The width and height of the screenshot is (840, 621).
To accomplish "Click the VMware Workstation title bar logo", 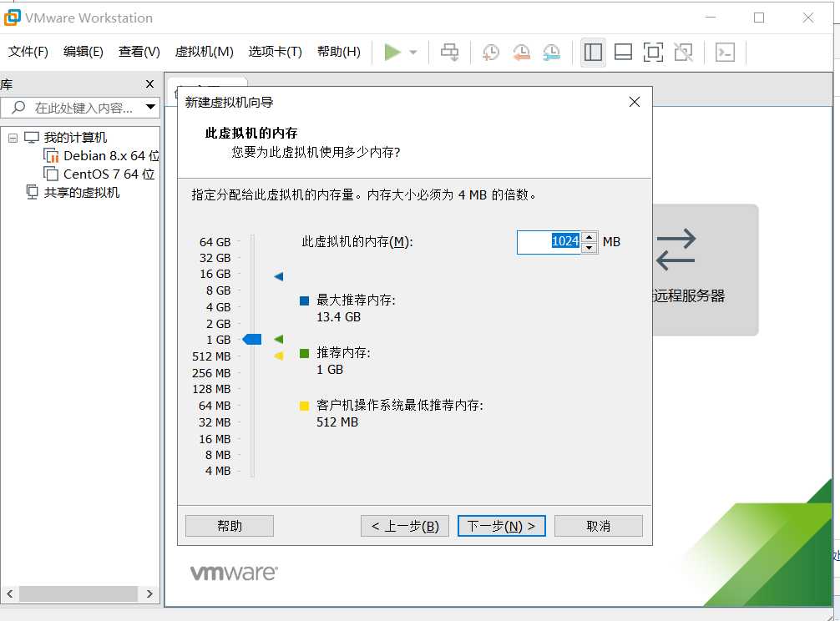I will tap(12, 18).
